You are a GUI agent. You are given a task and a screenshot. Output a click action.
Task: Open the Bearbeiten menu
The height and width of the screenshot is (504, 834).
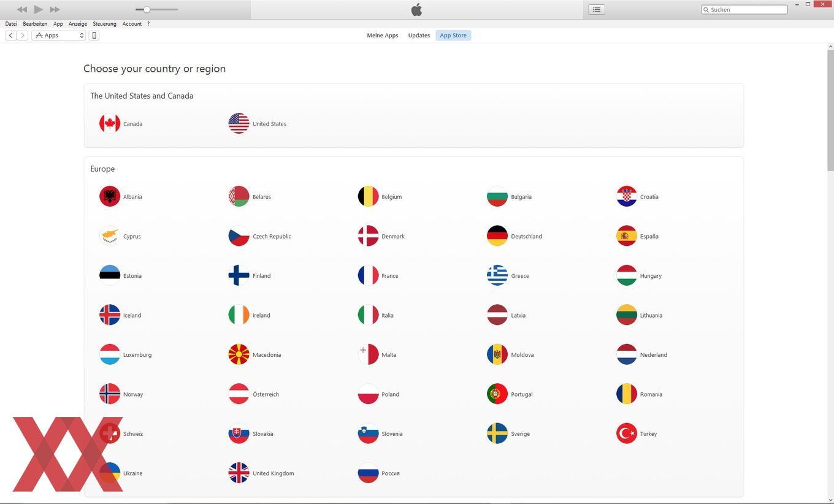(35, 24)
